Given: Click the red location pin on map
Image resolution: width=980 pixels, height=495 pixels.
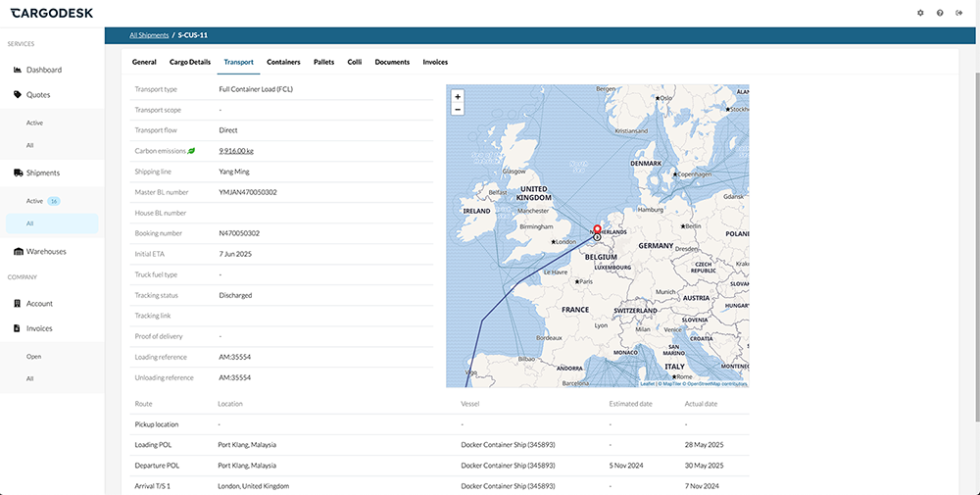Looking at the screenshot, I should pyautogui.click(x=597, y=229).
